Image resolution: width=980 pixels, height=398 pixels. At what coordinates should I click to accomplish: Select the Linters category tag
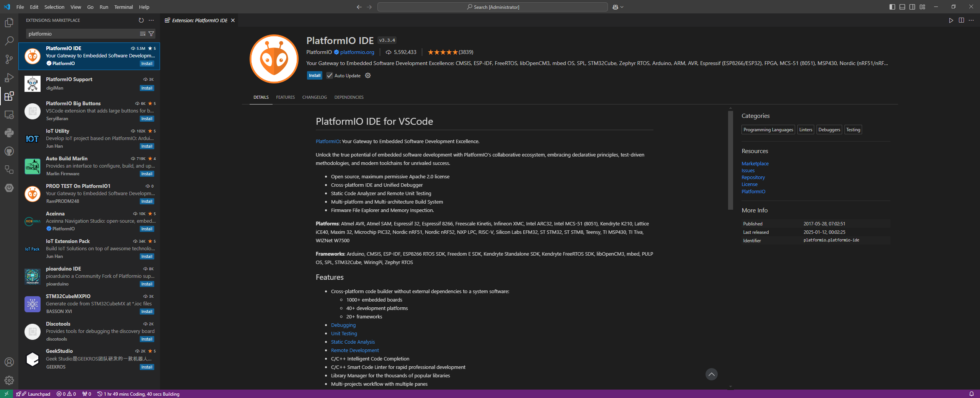[x=805, y=130]
